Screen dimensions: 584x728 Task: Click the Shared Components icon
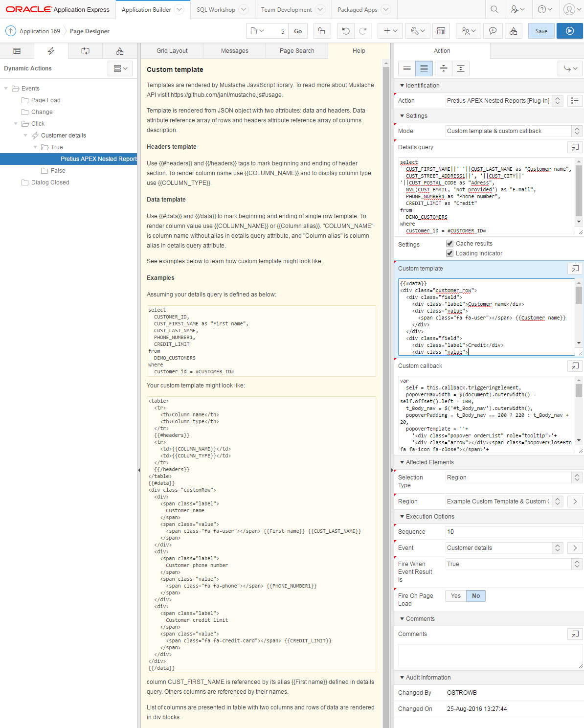pos(514,31)
